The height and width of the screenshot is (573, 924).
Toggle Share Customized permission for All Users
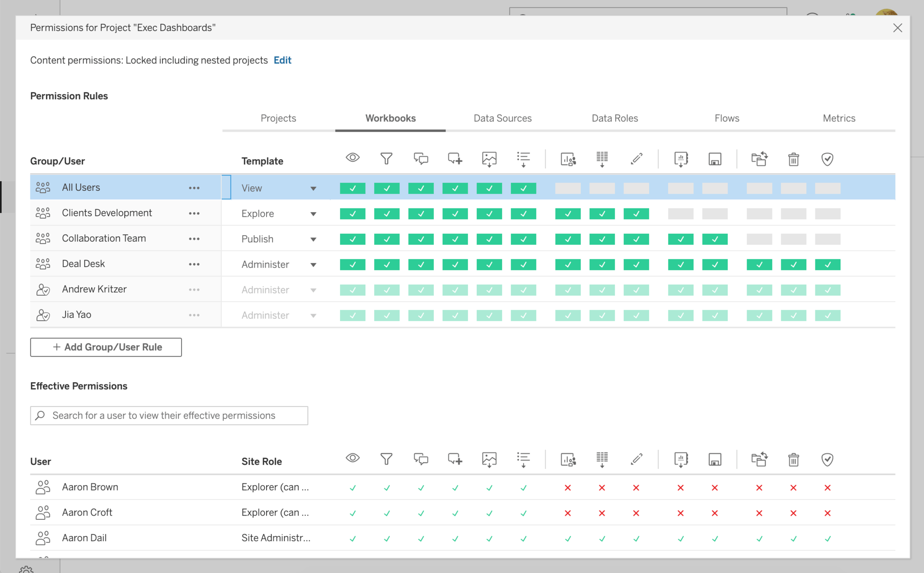(568, 189)
